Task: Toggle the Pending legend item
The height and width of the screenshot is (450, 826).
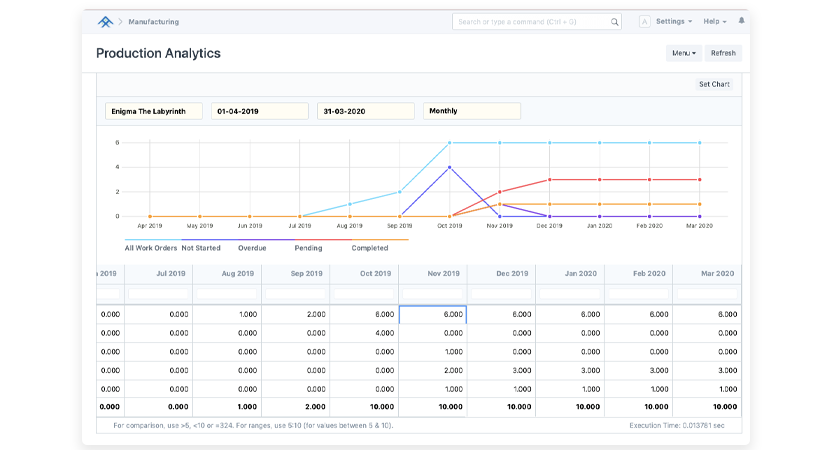Action: click(x=308, y=248)
